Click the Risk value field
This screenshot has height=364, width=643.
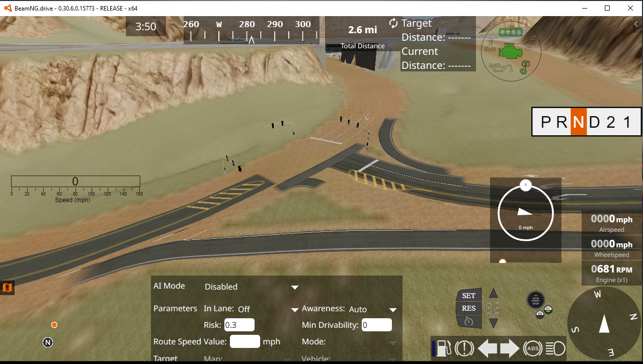pyautogui.click(x=239, y=325)
